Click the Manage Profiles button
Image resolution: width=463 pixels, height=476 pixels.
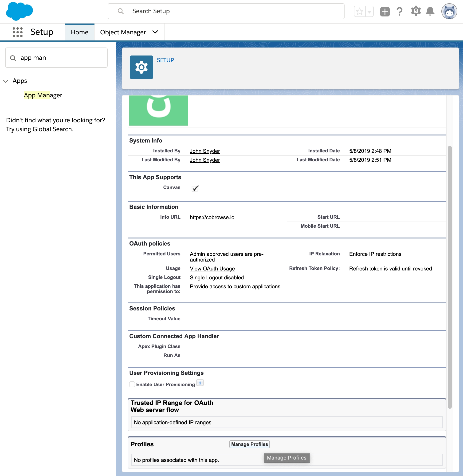(250, 444)
